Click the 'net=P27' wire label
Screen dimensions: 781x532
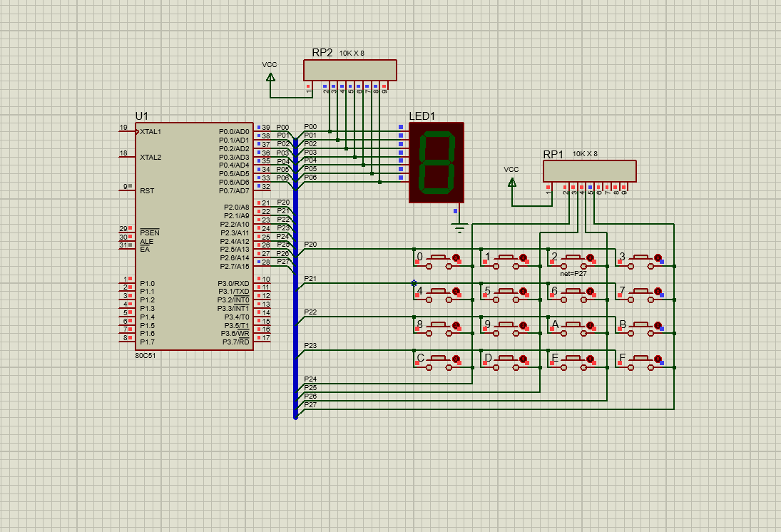coord(573,273)
